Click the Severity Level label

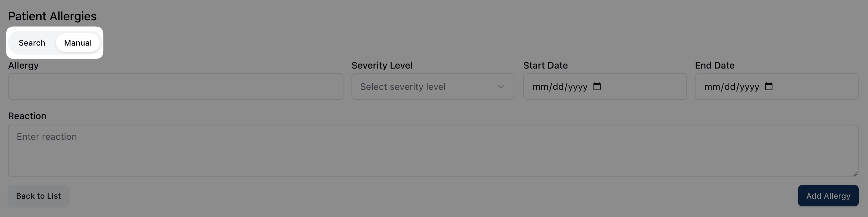[x=382, y=65]
